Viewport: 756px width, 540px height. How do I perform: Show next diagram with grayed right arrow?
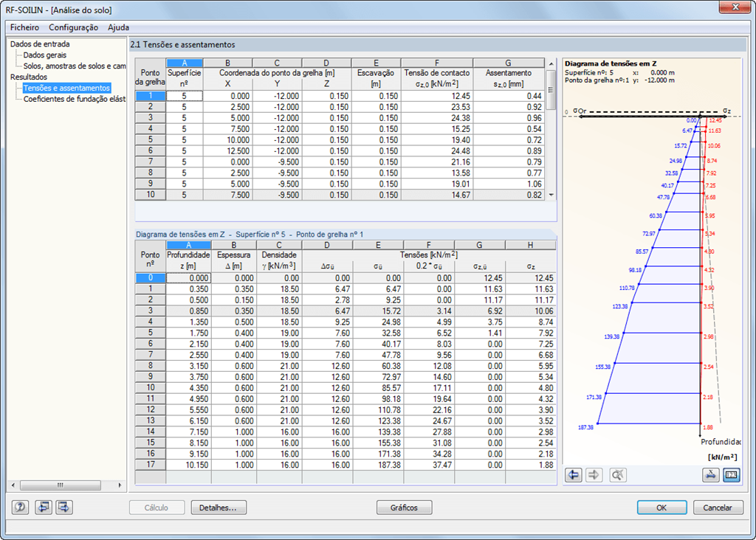click(x=594, y=475)
